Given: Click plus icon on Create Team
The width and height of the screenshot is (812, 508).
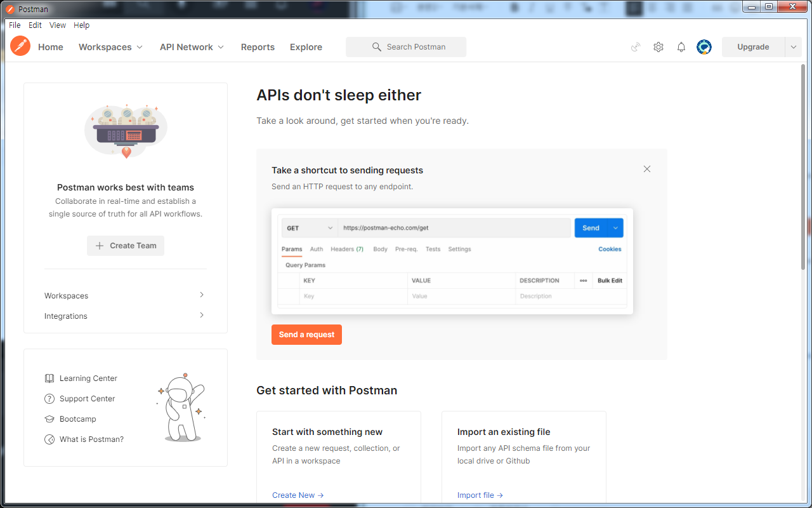Looking at the screenshot, I should pos(99,246).
